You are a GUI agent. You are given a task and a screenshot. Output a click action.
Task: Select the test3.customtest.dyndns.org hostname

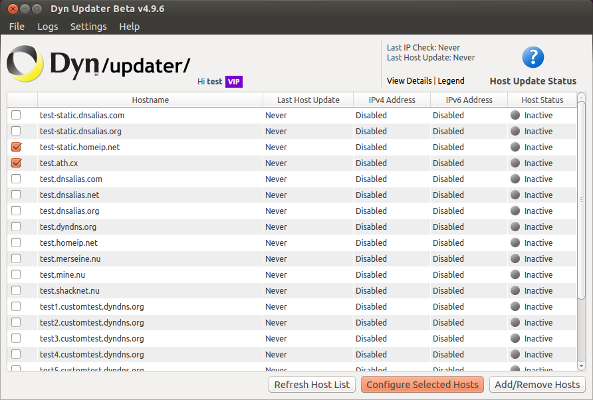point(92,339)
